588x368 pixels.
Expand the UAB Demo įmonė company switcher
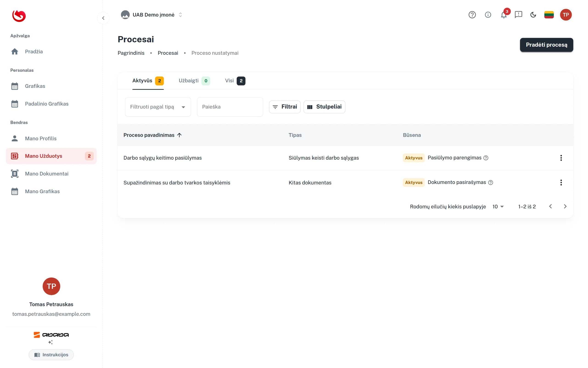(x=152, y=15)
